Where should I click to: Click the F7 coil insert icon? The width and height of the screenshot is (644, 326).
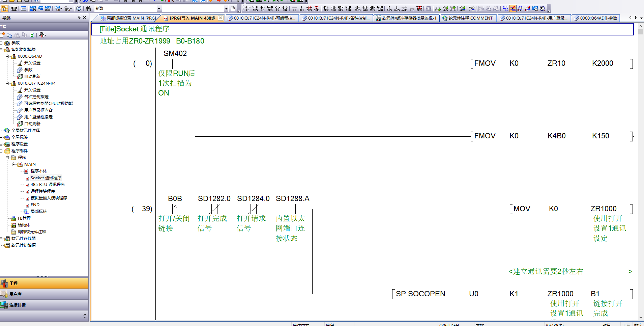277,9
